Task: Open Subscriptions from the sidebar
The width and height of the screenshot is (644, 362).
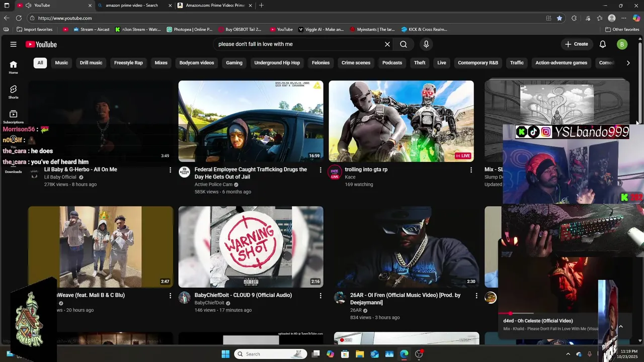Action: tap(14, 117)
